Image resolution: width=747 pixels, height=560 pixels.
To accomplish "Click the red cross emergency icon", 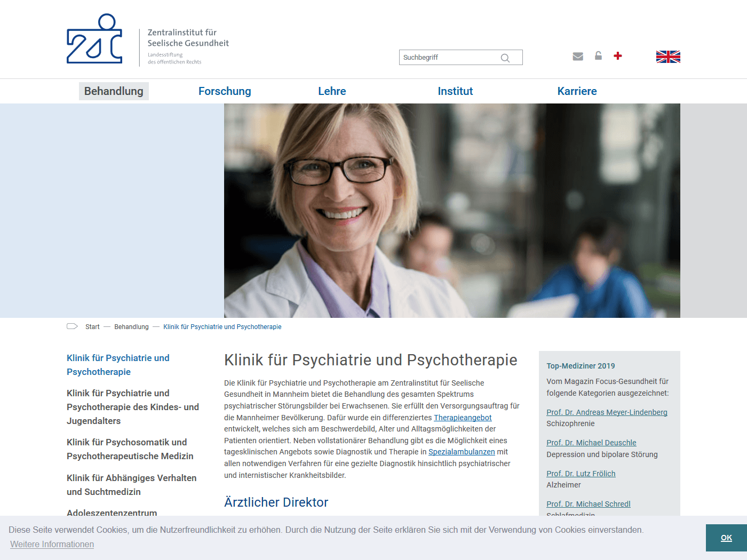I will [x=618, y=56].
